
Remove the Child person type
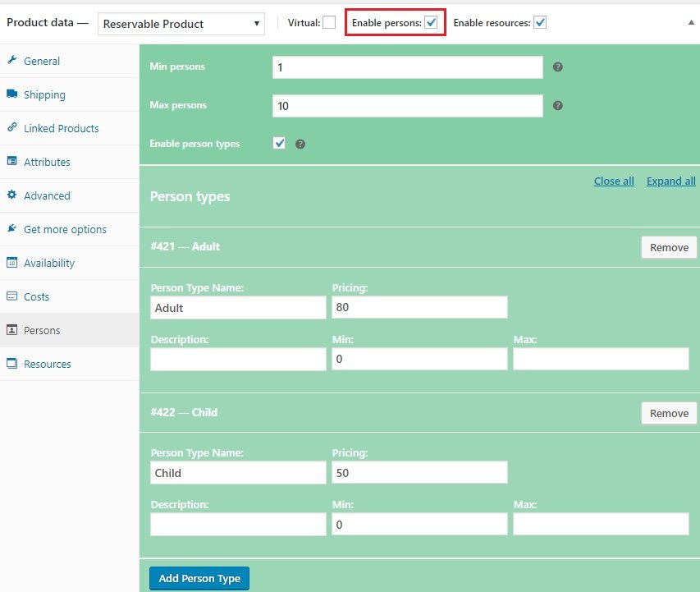click(x=669, y=413)
